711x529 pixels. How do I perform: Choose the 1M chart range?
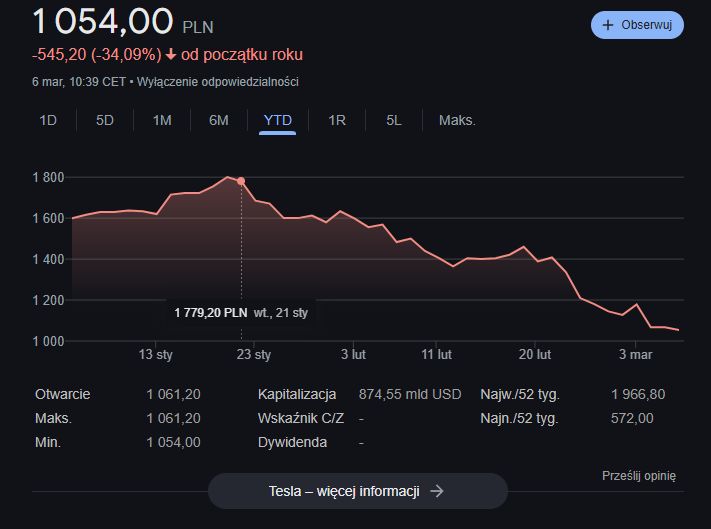point(162,121)
